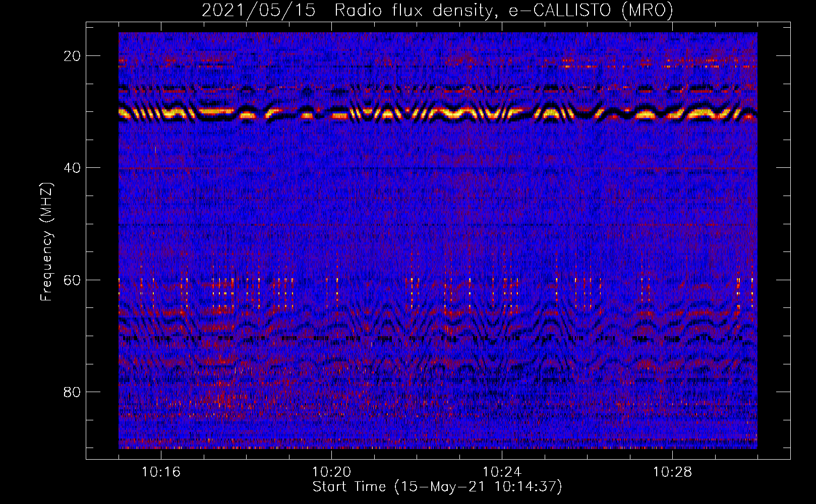Image resolution: width=816 pixels, height=504 pixels.
Task: Click the '10:16' time tick label
Action: tap(161, 472)
